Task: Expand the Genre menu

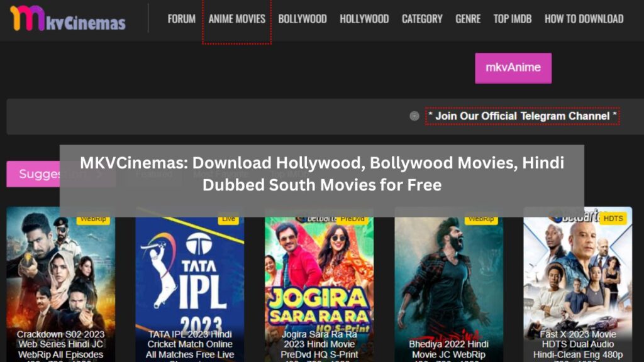Action: pyautogui.click(x=468, y=19)
